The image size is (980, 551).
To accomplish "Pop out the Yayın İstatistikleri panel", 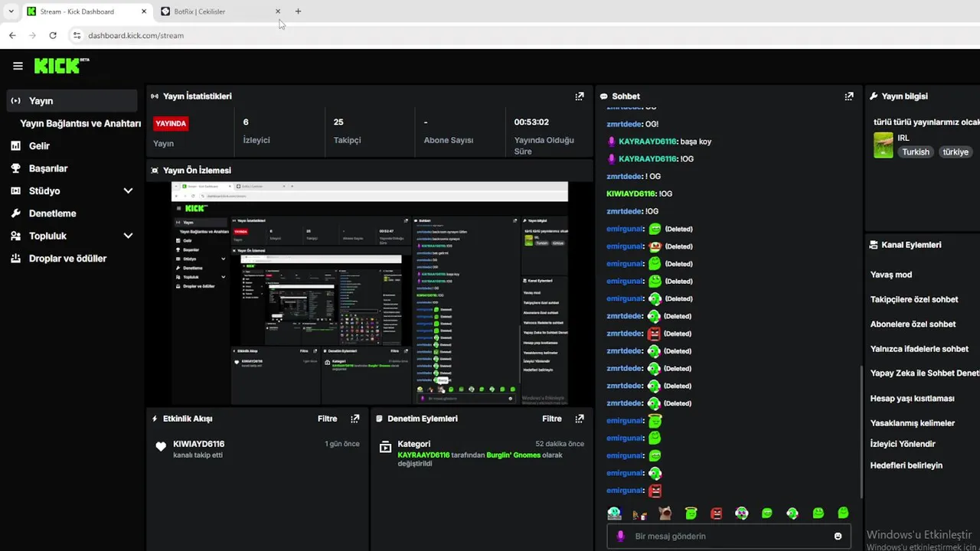I will 580,96.
